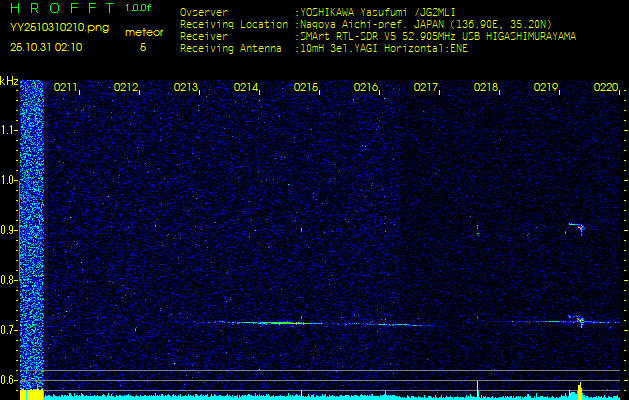Click the yellow signal spike below 0219
This screenshot has width=629, height=400.
580,389
